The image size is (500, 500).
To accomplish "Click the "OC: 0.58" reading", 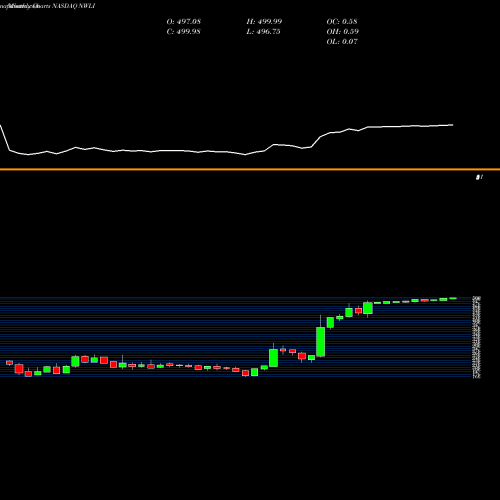I will point(342,22).
